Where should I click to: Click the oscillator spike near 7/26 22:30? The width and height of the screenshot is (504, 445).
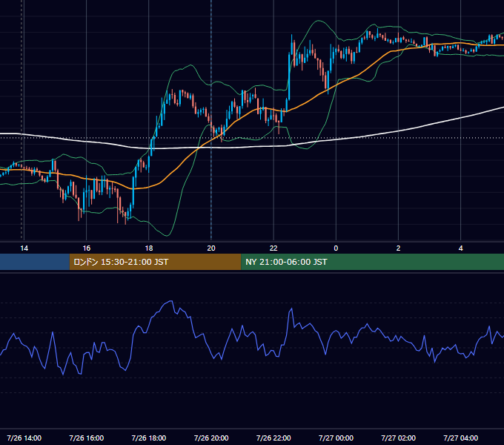click(x=291, y=309)
